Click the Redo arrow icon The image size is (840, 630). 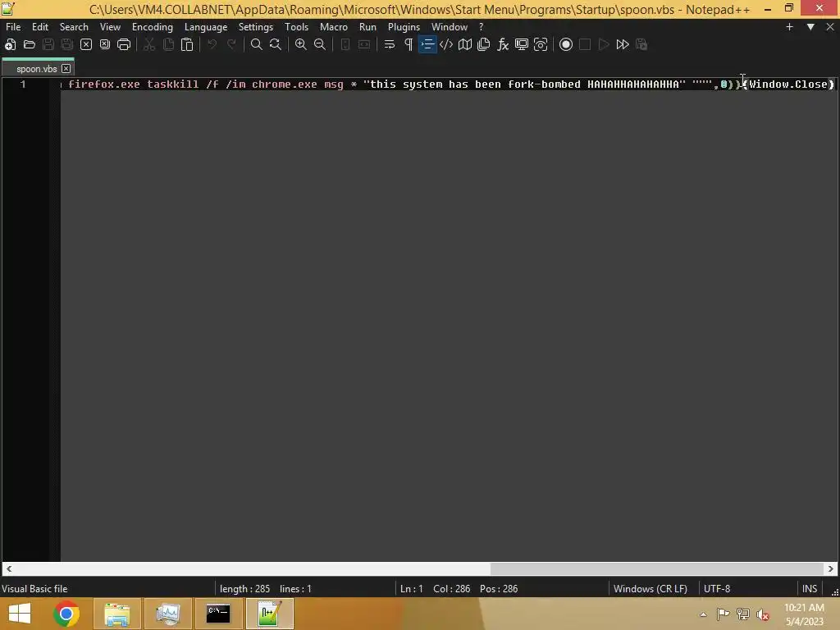pos(231,44)
